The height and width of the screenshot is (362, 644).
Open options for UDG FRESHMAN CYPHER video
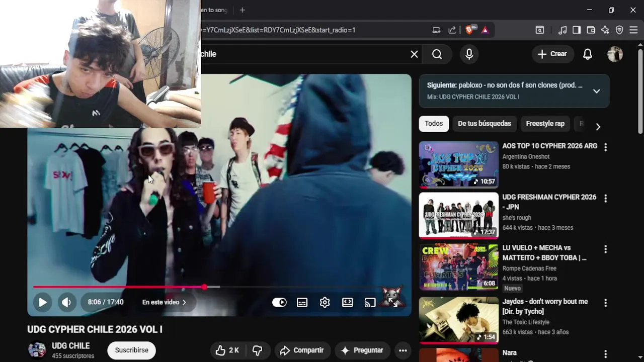605,199
